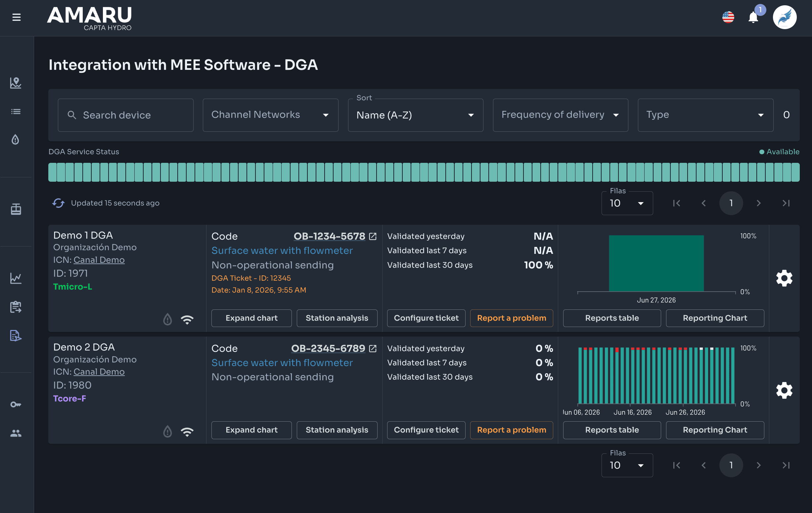Go to next page using top pagination arrow
Viewport: 812px width, 513px height.
click(x=758, y=203)
